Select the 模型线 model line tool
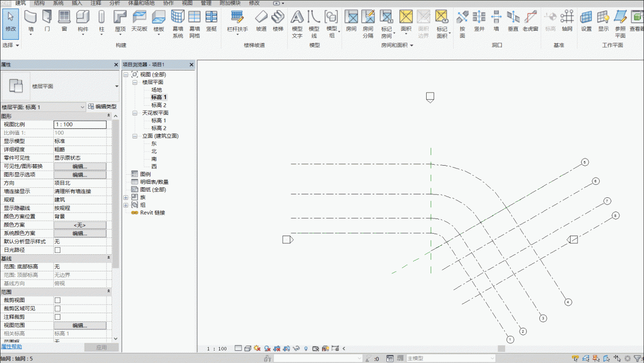The image size is (644, 363). coord(314,24)
